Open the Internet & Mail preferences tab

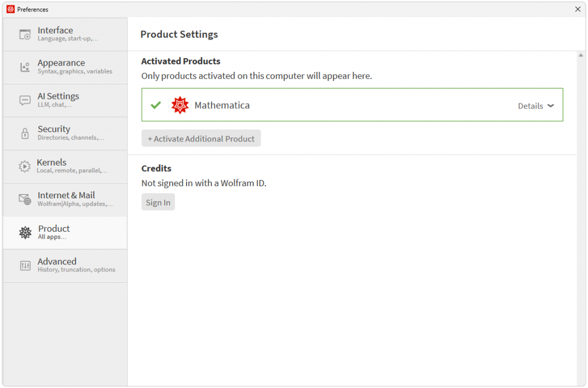(x=64, y=199)
